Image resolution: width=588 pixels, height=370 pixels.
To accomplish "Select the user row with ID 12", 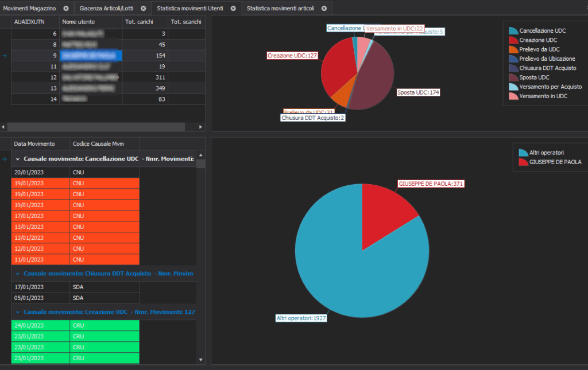I will click(86, 77).
